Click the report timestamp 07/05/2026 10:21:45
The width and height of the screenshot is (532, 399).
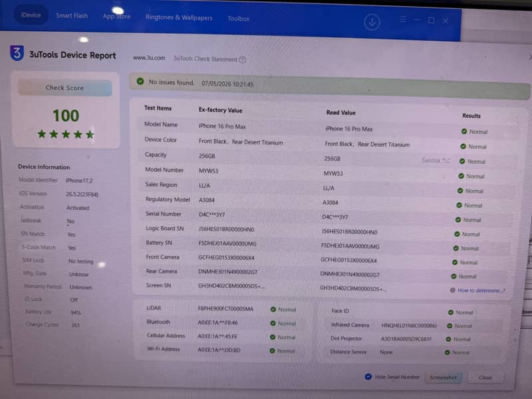(x=227, y=84)
